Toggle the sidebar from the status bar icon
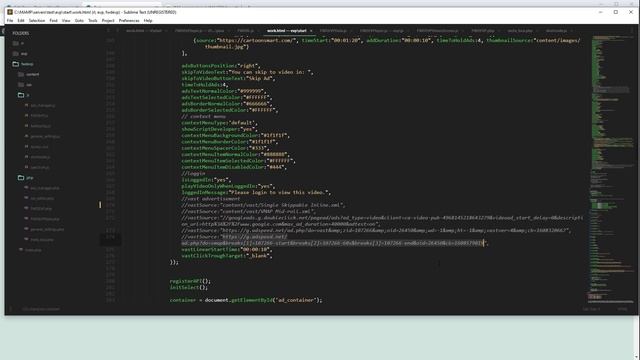 tap(11, 309)
